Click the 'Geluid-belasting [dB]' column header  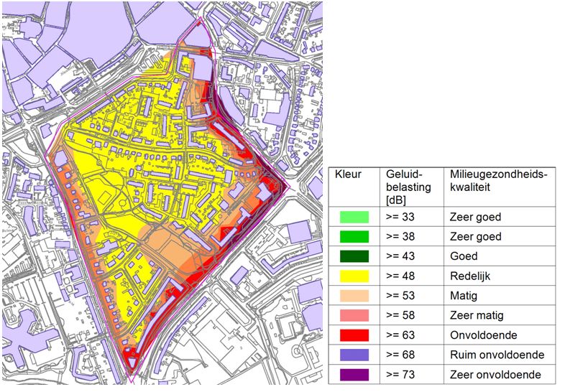coord(408,187)
